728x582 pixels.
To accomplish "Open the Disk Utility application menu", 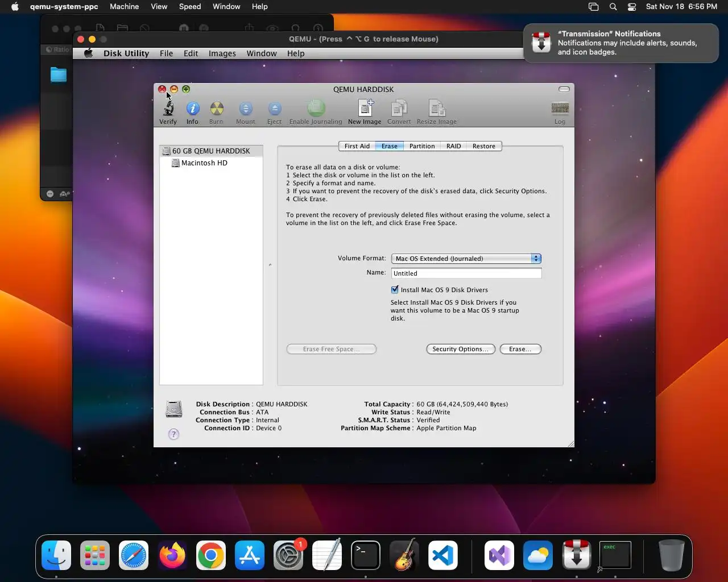I will click(126, 53).
